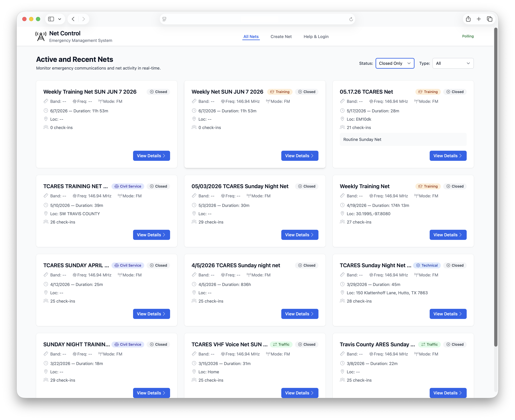Open the Create Net tab
The image size is (515, 420).
281,37
